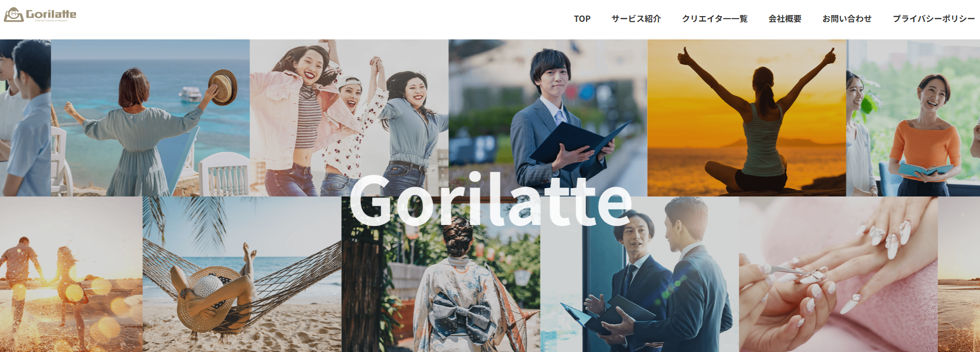This screenshot has height=352, width=980.
Task: Select the nail art manicure photo
Action: (838, 274)
